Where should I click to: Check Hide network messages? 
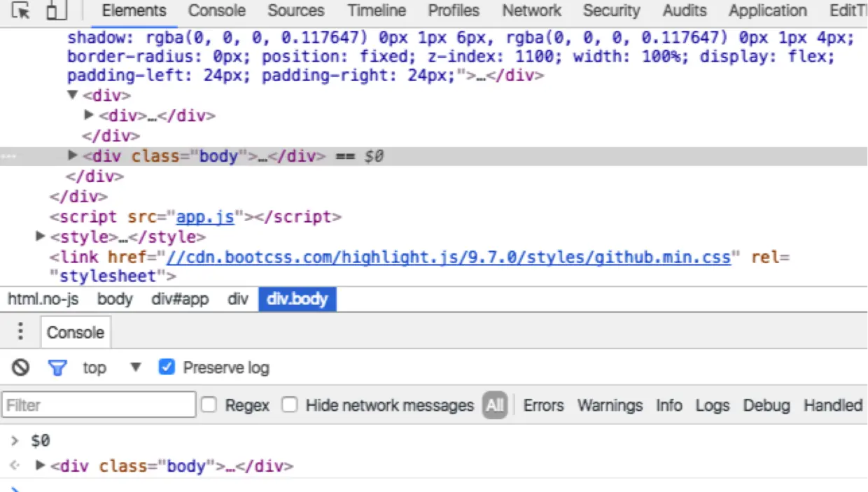pyautogui.click(x=290, y=405)
